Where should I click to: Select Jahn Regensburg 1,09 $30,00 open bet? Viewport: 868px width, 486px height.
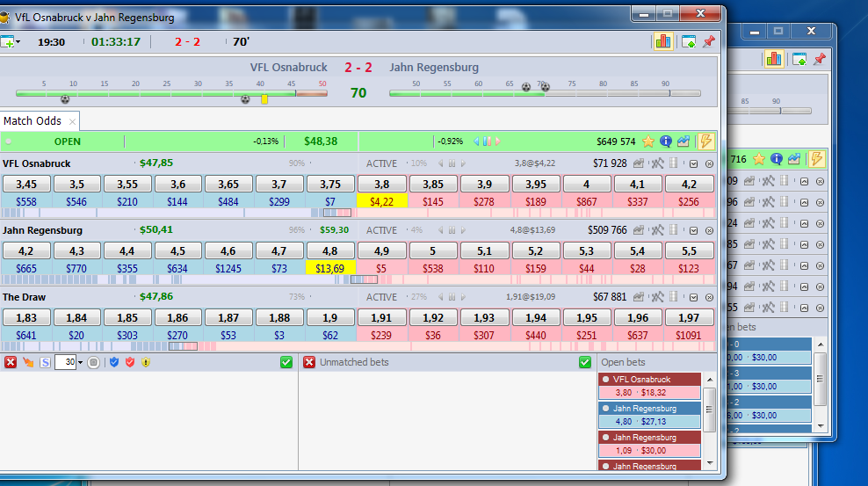pyautogui.click(x=649, y=444)
